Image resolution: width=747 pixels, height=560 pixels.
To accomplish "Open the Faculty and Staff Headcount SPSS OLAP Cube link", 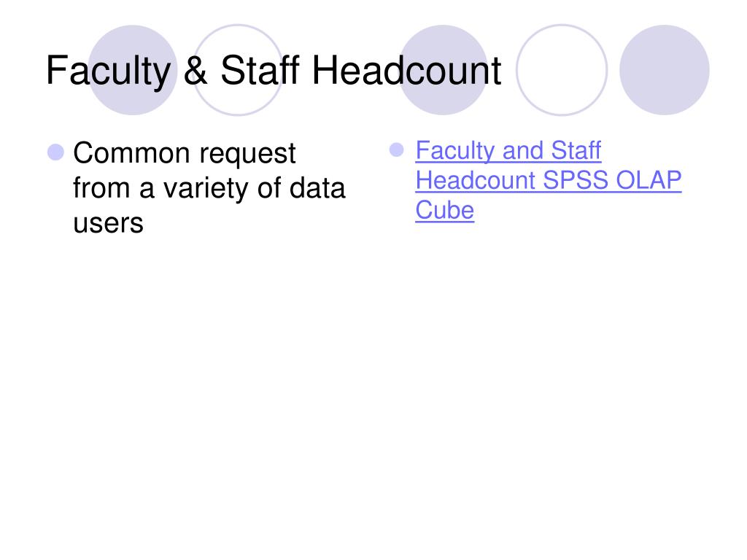I will click(548, 181).
